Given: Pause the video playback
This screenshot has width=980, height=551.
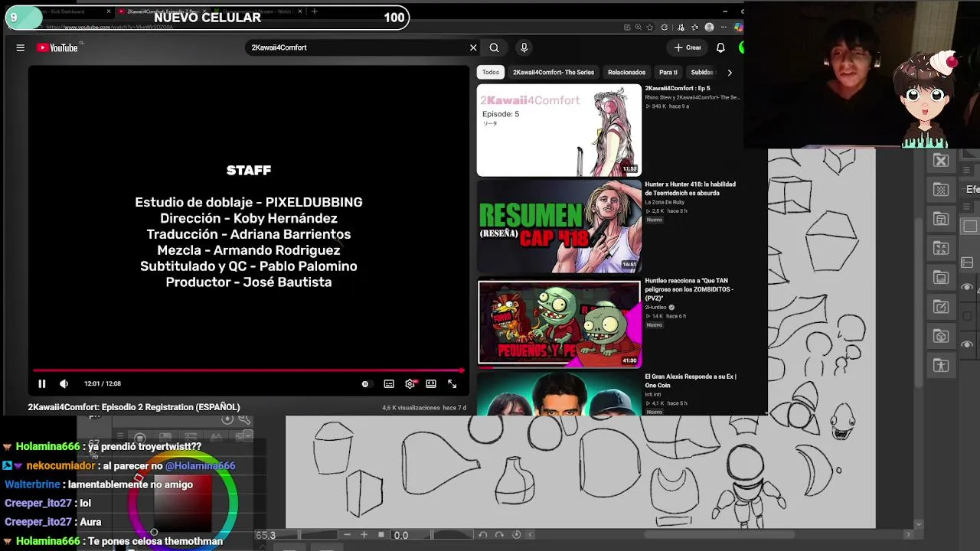Looking at the screenshot, I should [42, 383].
